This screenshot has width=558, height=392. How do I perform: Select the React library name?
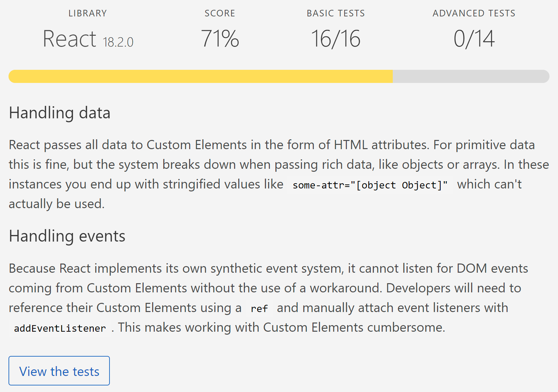click(x=69, y=39)
